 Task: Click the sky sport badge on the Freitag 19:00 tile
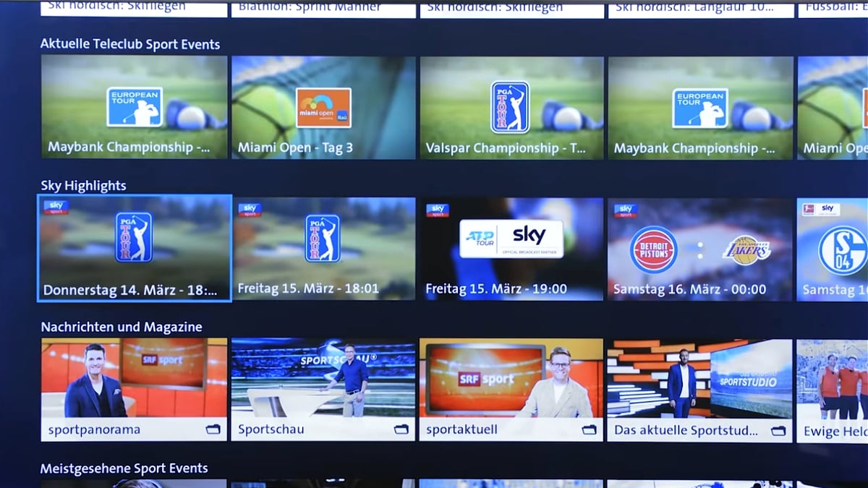(x=438, y=210)
